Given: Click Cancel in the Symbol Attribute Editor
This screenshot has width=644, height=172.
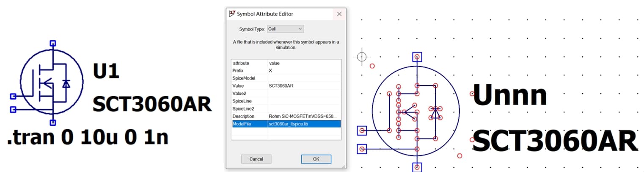Looking at the screenshot, I should pyautogui.click(x=256, y=159).
